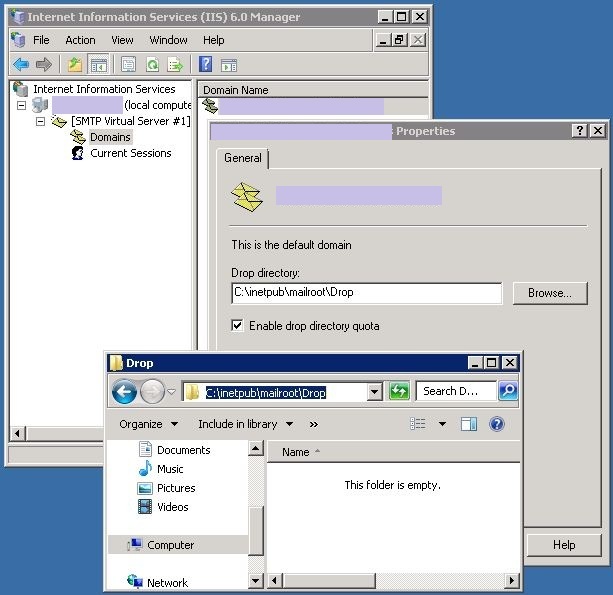Change view icon in Drop window
Viewport: 613px width, 595px height.
pos(418,424)
